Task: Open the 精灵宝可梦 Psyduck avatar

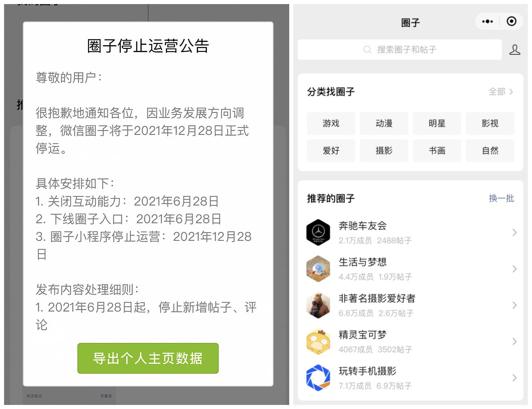Action: (x=318, y=341)
